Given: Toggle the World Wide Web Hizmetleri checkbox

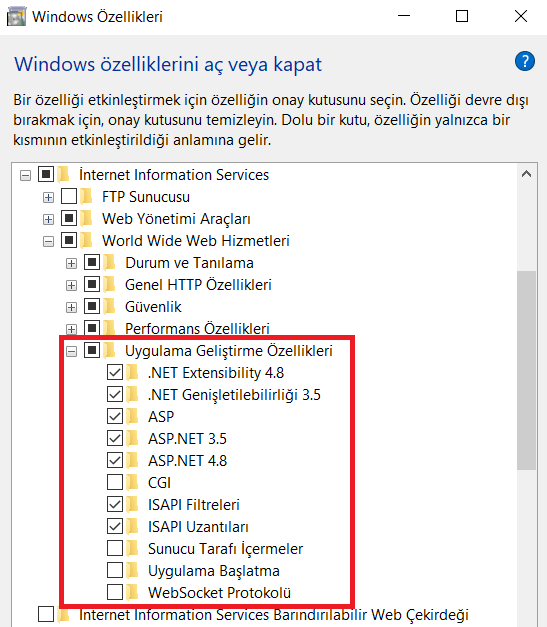Looking at the screenshot, I should coord(69,240).
